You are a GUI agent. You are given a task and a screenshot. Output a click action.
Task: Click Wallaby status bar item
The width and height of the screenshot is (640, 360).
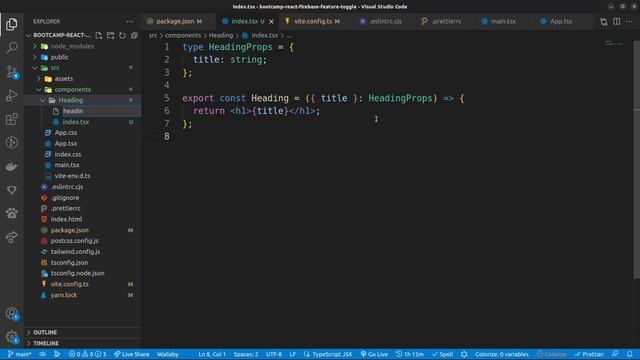pos(168,354)
